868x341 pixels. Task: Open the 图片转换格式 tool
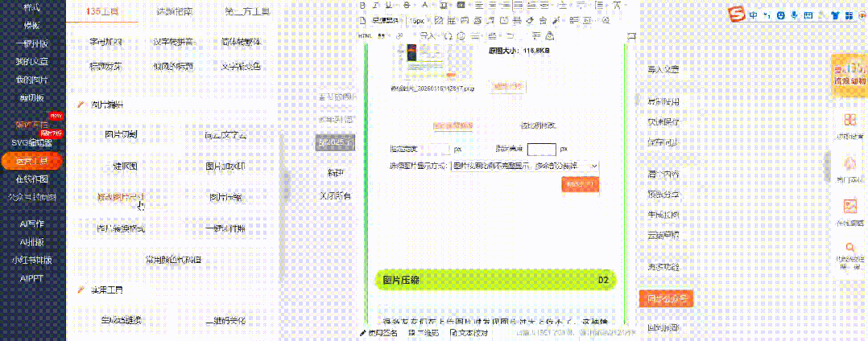point(122,228)
